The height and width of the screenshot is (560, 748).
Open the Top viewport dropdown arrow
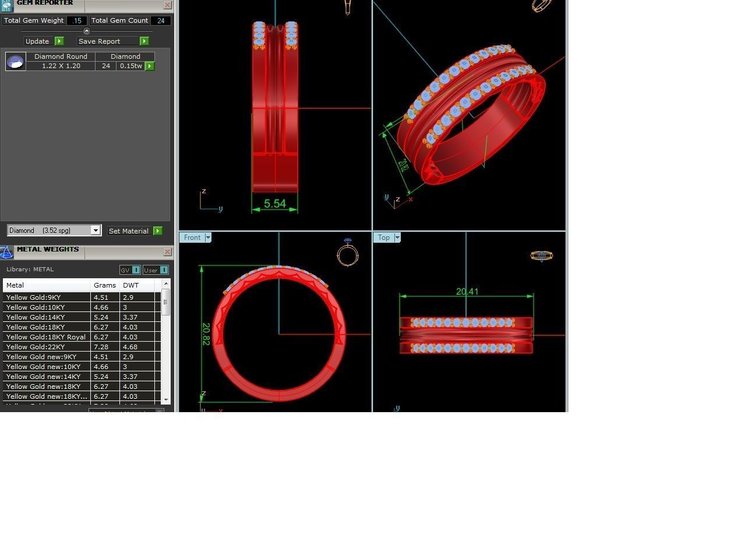pyautogui.click(x=398, y=238)
